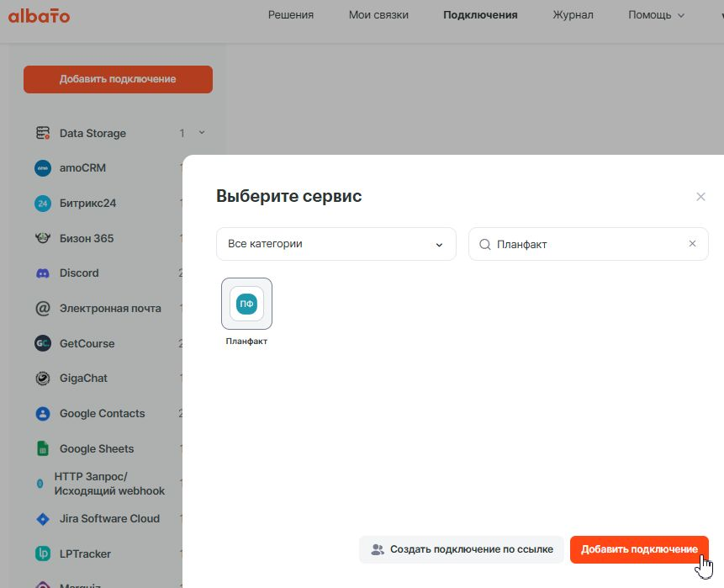
Task: Open the Все категории dropdown
Action: 336,244
